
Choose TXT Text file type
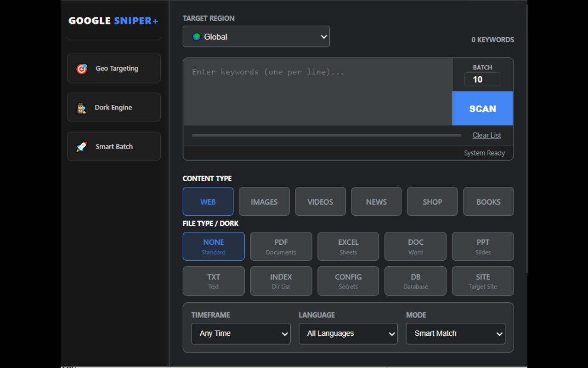[214, 281]
